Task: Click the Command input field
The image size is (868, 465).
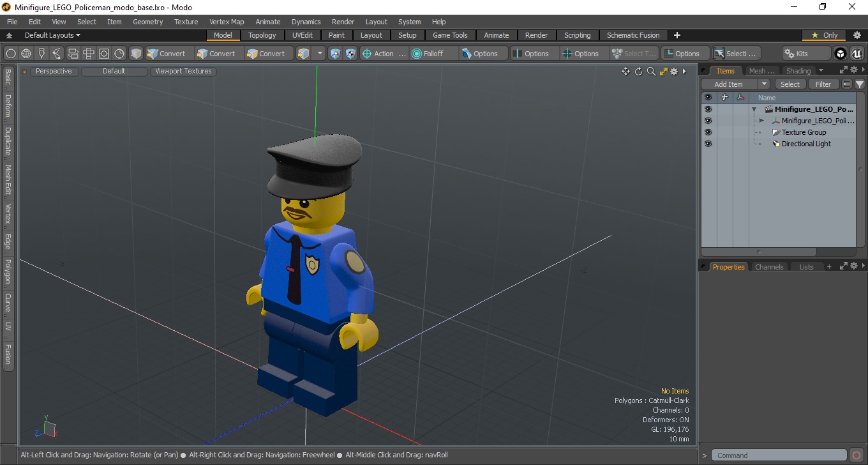Action: [780, 455]
